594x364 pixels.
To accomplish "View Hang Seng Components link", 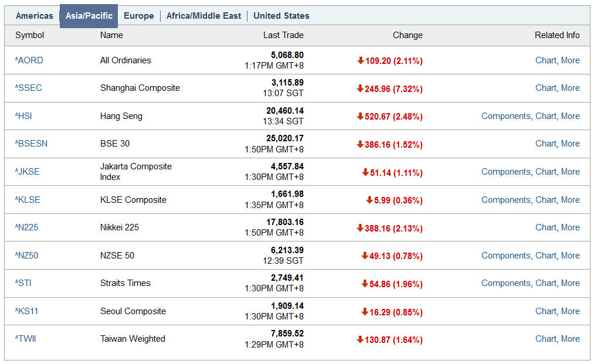I will pyautogui.click(x=505, y=116).
